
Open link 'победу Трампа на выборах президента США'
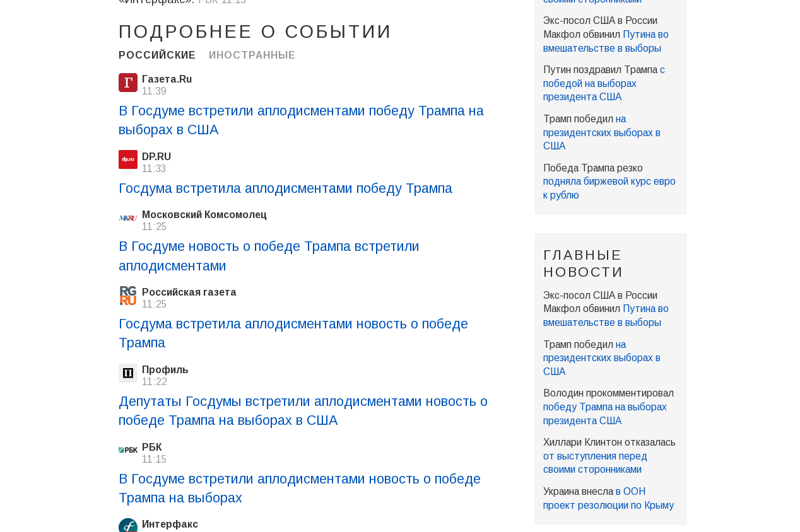coord(605,414)
